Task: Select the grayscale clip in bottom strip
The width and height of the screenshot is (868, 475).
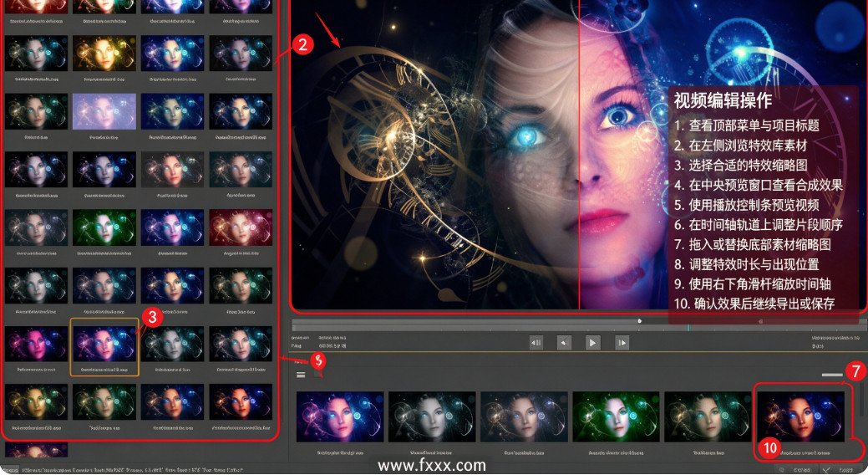Action: [432, 416]
